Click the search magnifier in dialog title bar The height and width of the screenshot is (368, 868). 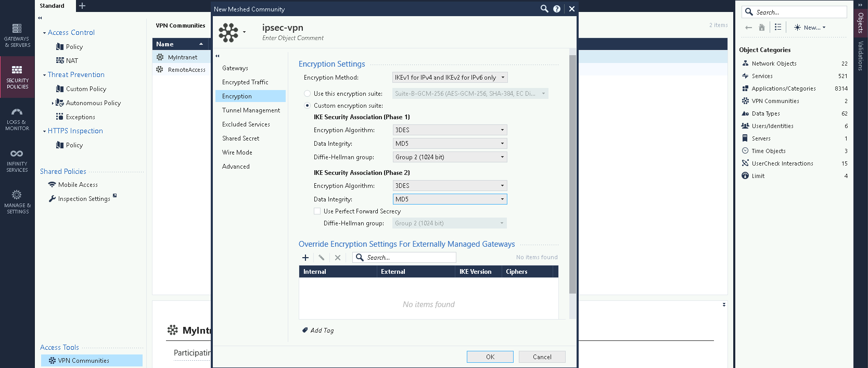pos(544,9)
